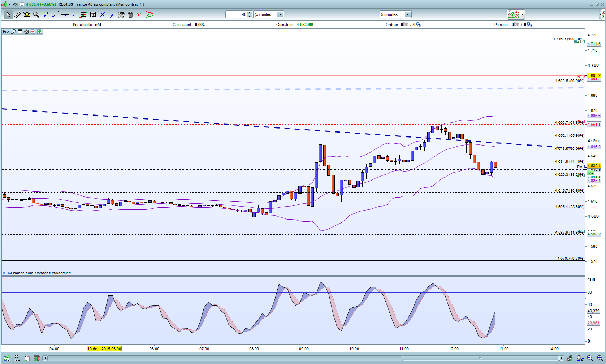Click the 4 693,2 price label on the axis
Screen dimensions: 606x364
point(594,75)
